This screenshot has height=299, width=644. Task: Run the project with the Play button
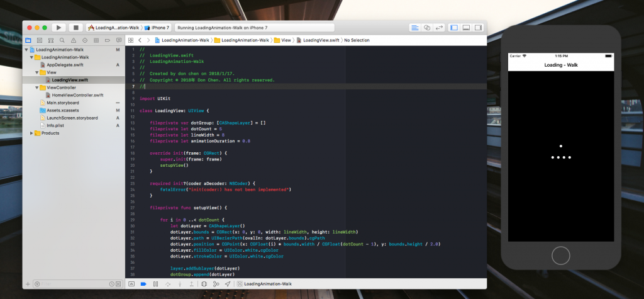click(58, 28)
